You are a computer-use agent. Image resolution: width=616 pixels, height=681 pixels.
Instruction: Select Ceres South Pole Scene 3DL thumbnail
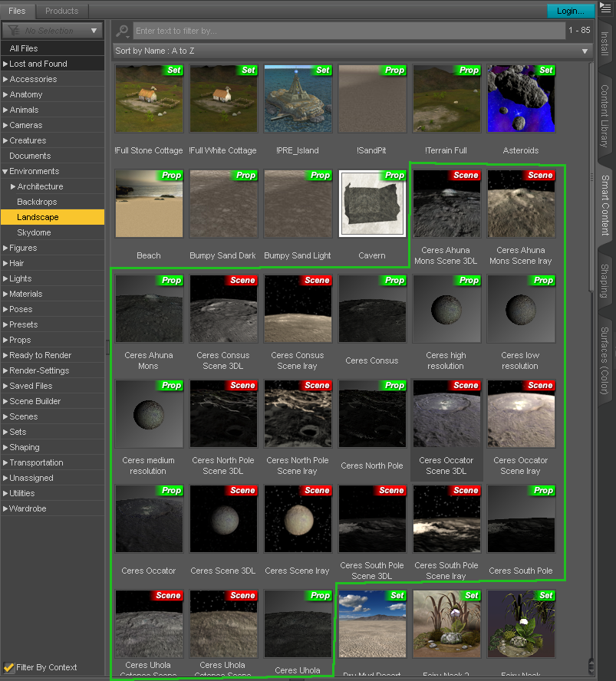pos(372,519)
